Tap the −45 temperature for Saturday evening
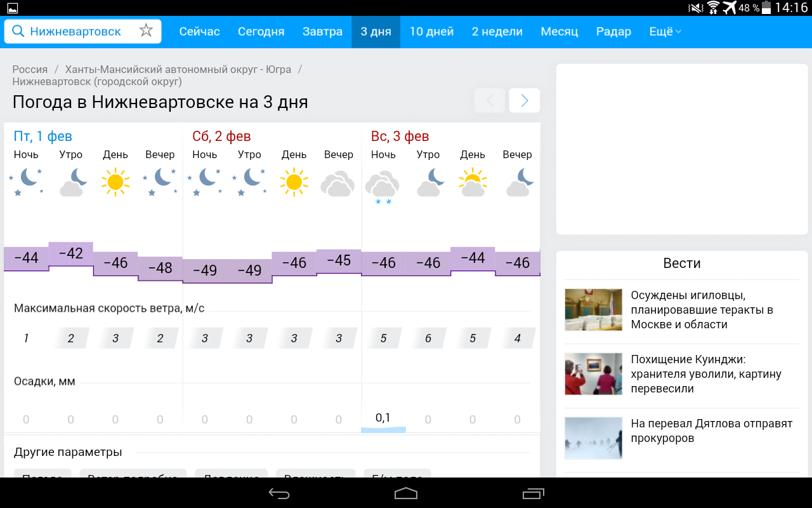This screenshot has width=812, height=508. pos(338,260)
